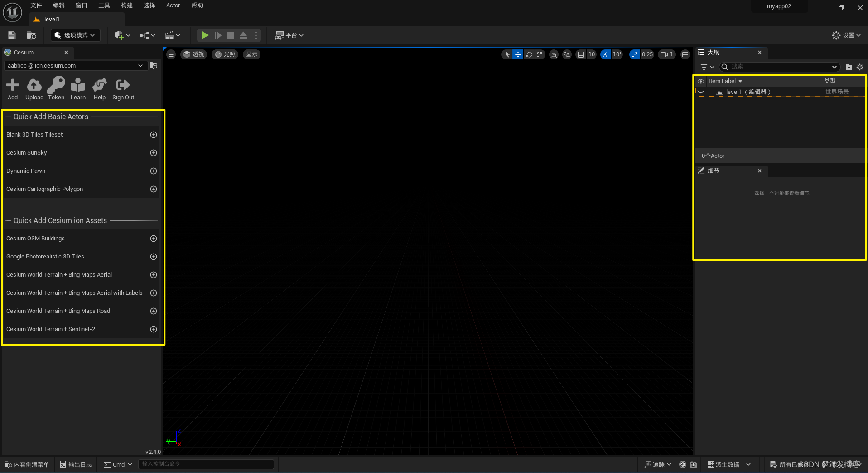Click the eject button in play toolbar
This screenshot has width=868, height=473.
pyautogui.click(x=243, y=35)
